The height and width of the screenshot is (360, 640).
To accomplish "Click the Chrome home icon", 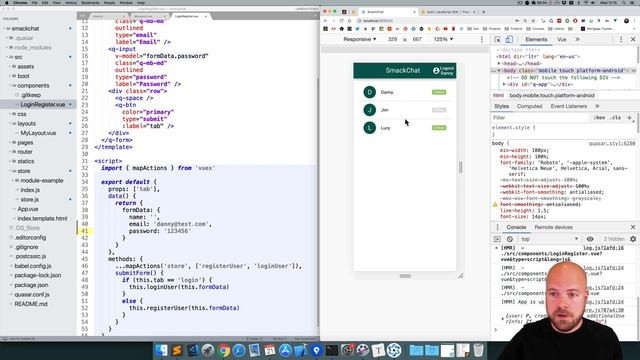I will pos(349,20).
